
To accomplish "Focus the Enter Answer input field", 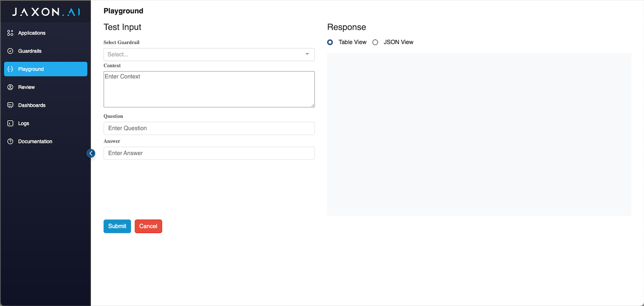I will click(x=209, y=153).
